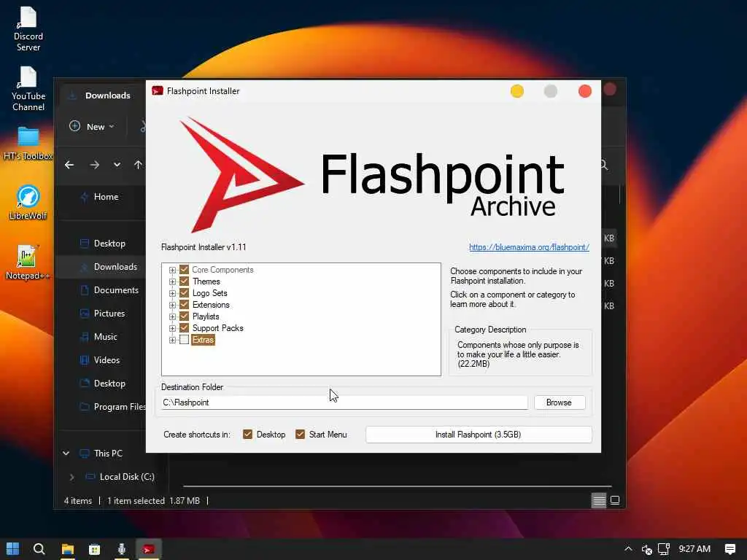
Task: Click the Browse button
Action: (560, 402)
